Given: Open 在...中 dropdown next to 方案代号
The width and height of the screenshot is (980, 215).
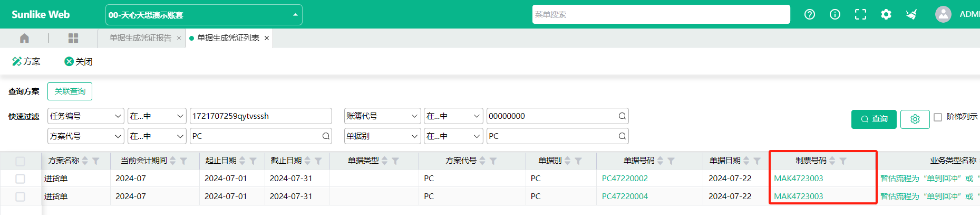Looking at the screenshot, I should pyautogui.click(x=157, y=136).
